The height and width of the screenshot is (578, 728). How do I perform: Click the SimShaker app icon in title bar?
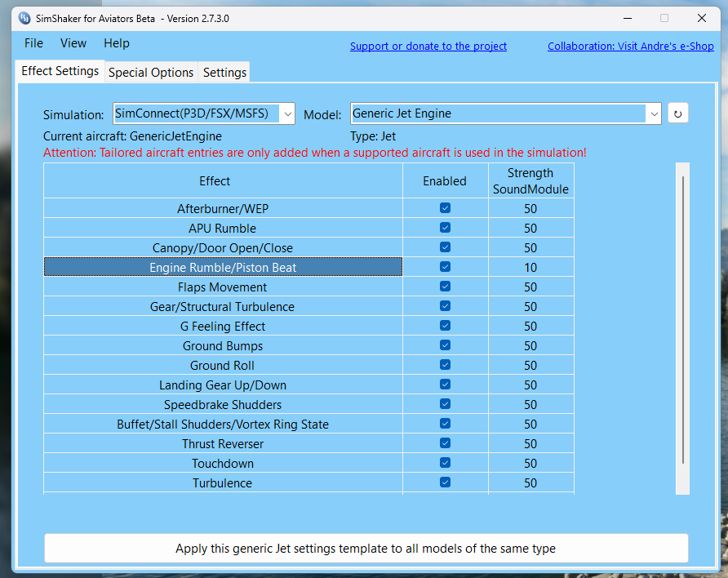click(24, 19)
